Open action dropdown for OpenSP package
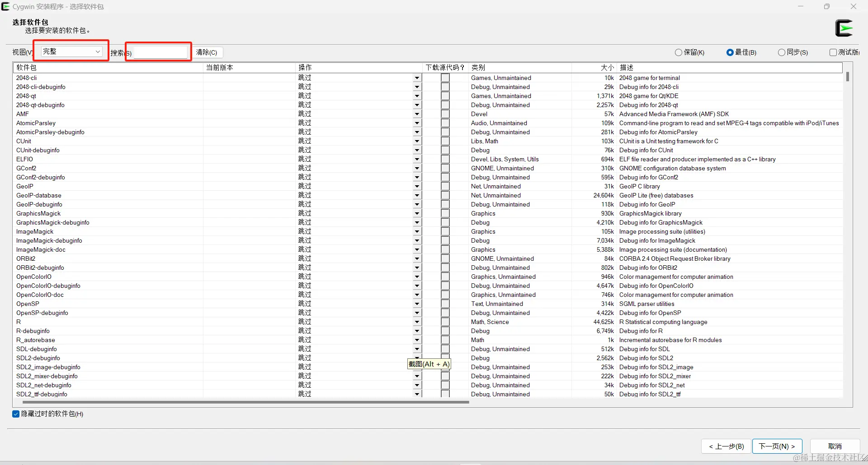The width and height of the screenshot is (868, 465). 417,304
